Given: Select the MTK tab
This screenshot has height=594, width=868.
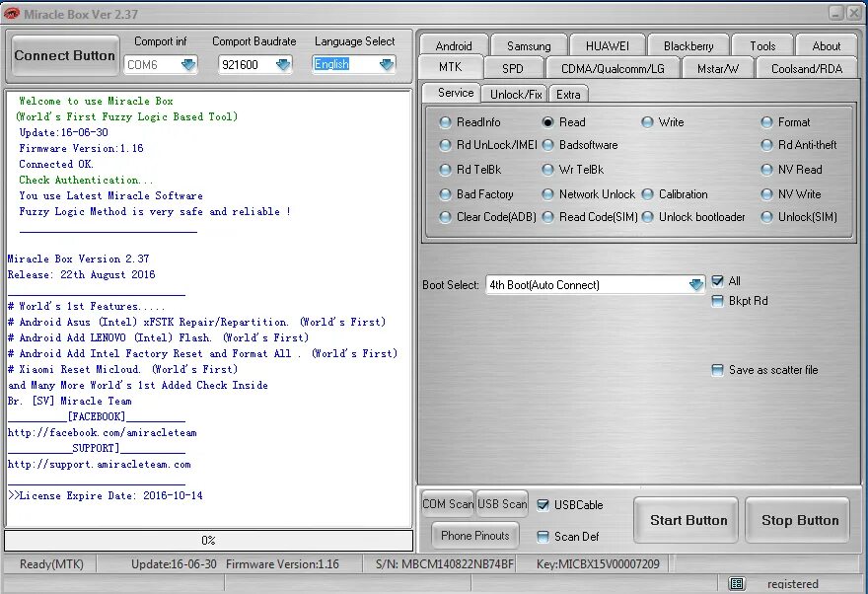Looking at the screenshot, I should (x=450, y=67).
